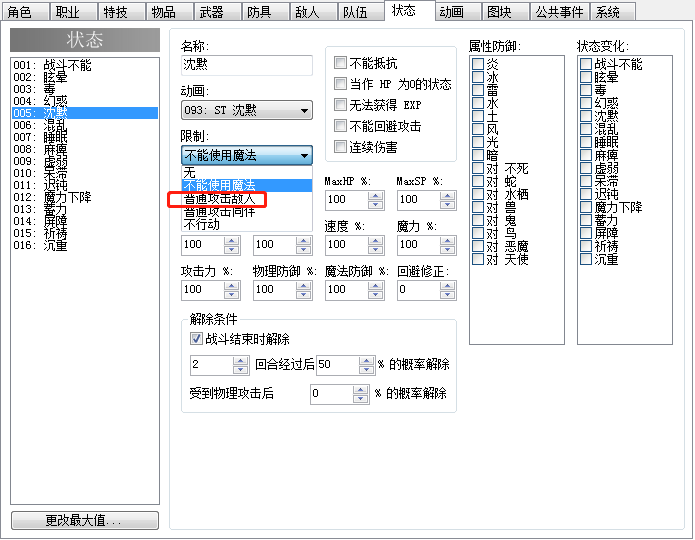The width and height of the screenshot is (695, 540).
Task: Check 战斗不能 under 状态变化
Action: click(586, 64)
